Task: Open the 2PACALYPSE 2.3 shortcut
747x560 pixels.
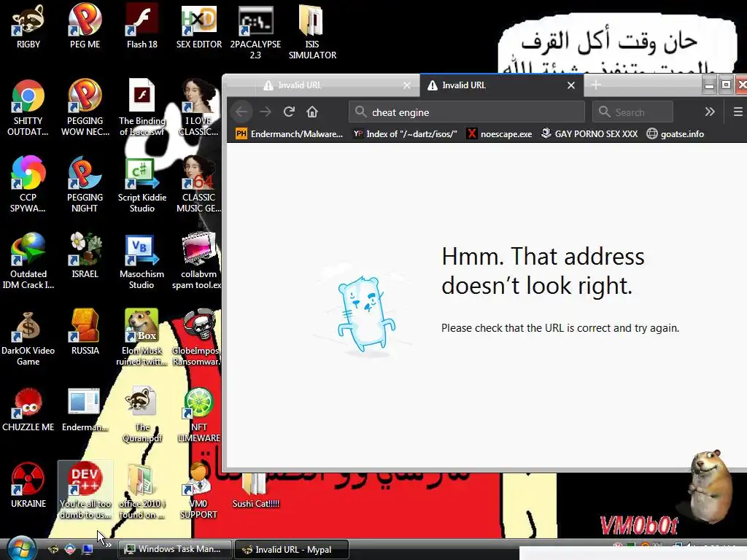Action: (255, 32)
